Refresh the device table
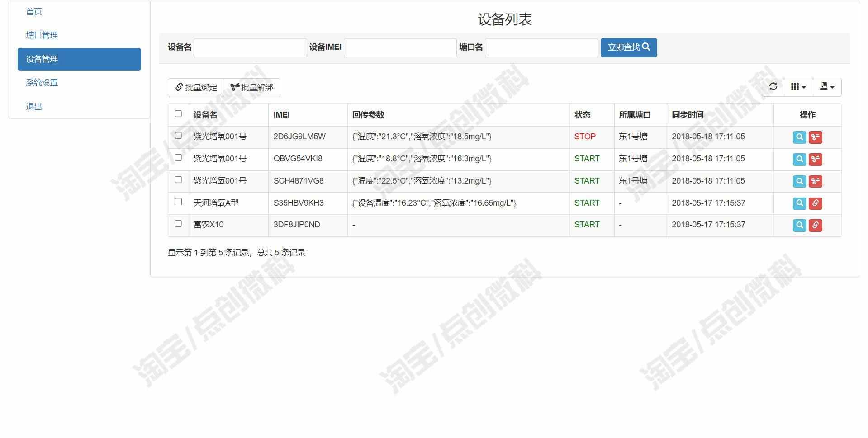This screenshot has width=868, height=438. pos(773,87)
